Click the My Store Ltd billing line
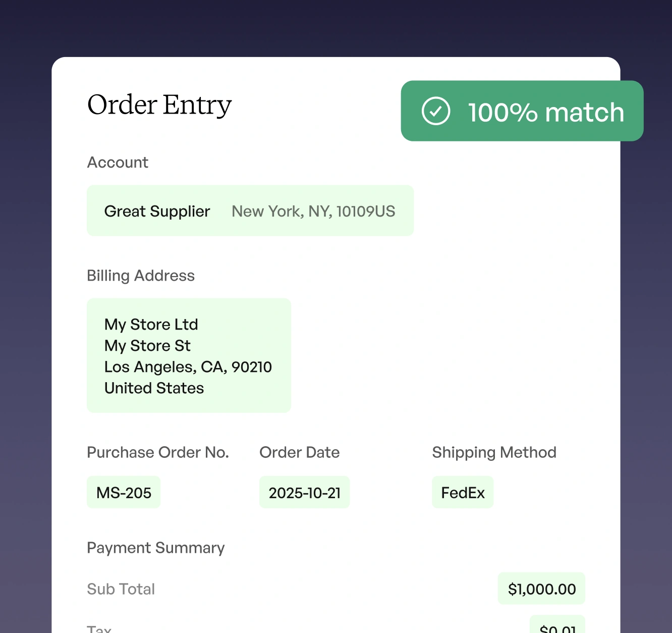672x633 pixels. click(151, 324)
